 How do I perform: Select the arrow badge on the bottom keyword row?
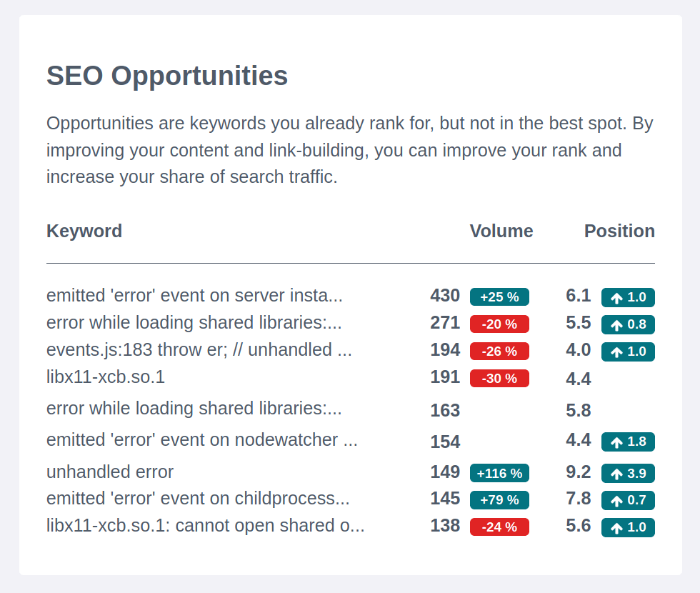[627, 527]
